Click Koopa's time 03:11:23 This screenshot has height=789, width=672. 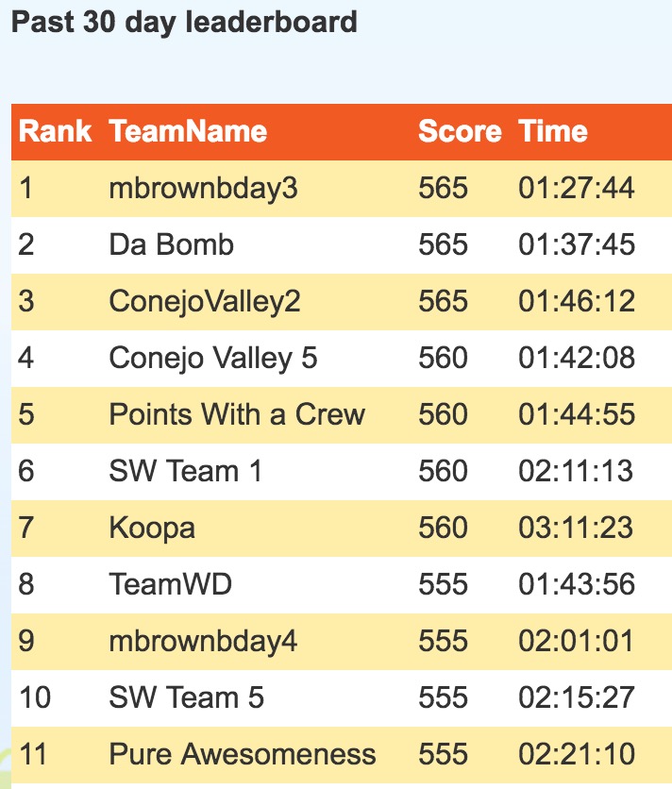[577, 529]
